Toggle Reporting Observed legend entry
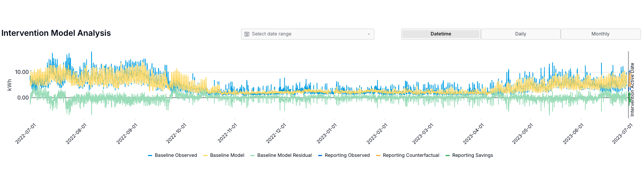 tap(347, 155)
